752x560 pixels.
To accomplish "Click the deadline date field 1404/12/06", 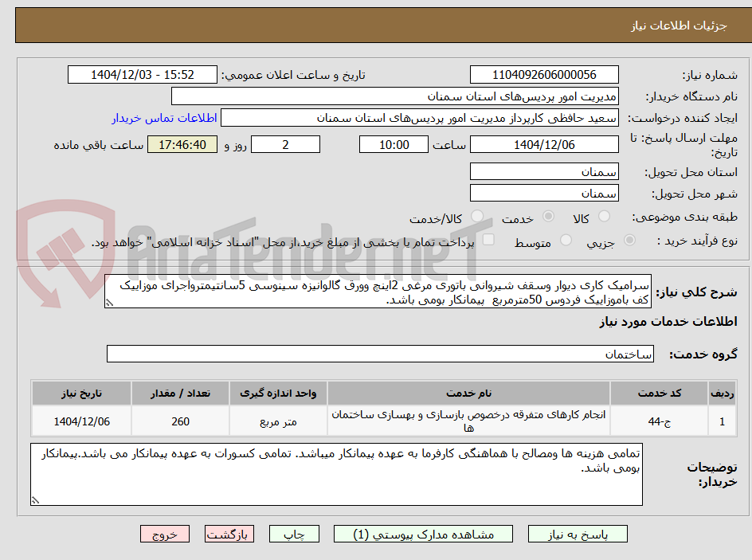I will pyautogui.click(x=544, y=144).
